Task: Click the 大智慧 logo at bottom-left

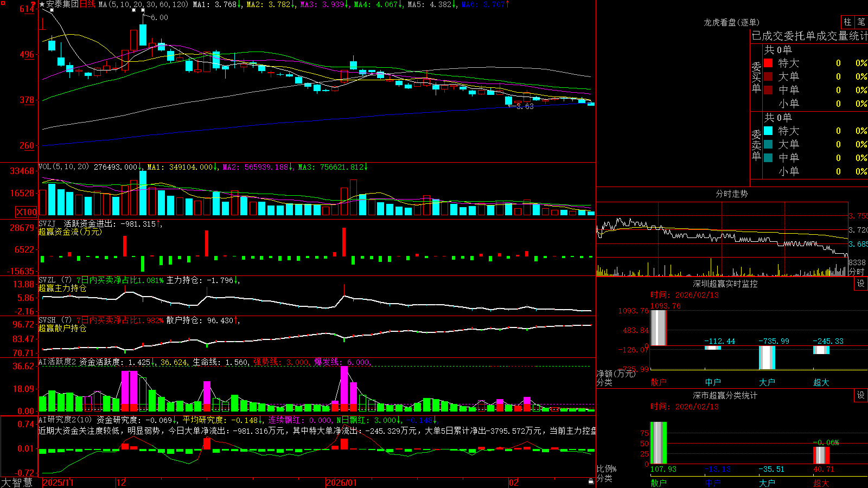Action: click(x=17, y=483)
